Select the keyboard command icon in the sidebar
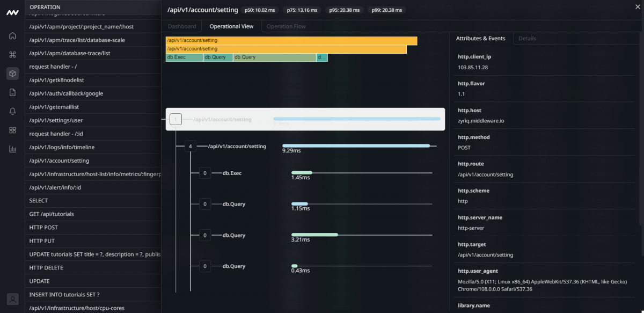Viewport: 644px width, 313px height. coord(12,54)
